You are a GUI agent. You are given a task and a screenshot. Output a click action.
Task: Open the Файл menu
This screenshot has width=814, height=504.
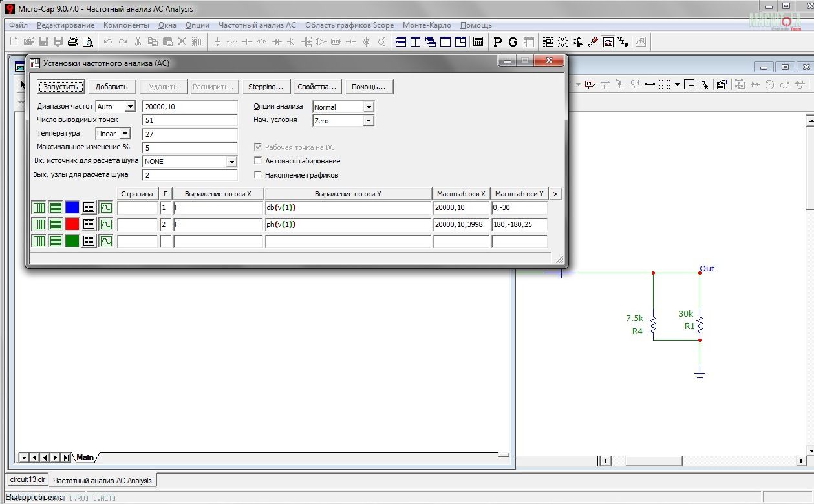pos(18,25)
